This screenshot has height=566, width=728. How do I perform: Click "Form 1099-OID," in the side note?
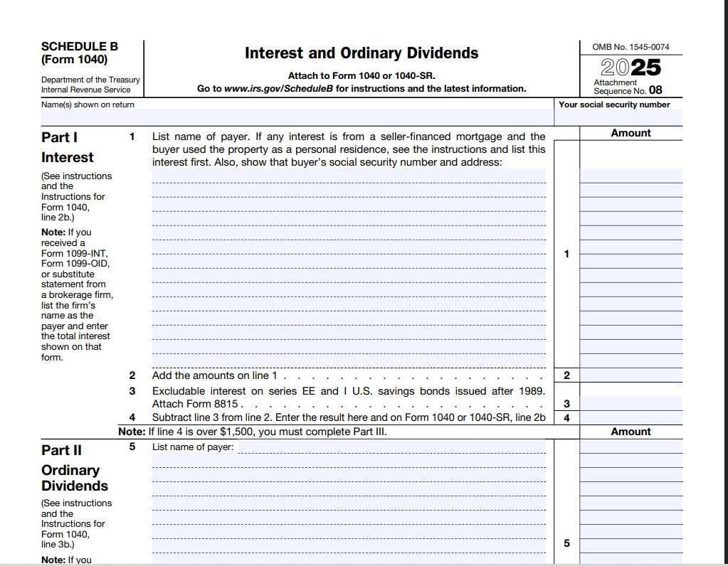(75, 264)
